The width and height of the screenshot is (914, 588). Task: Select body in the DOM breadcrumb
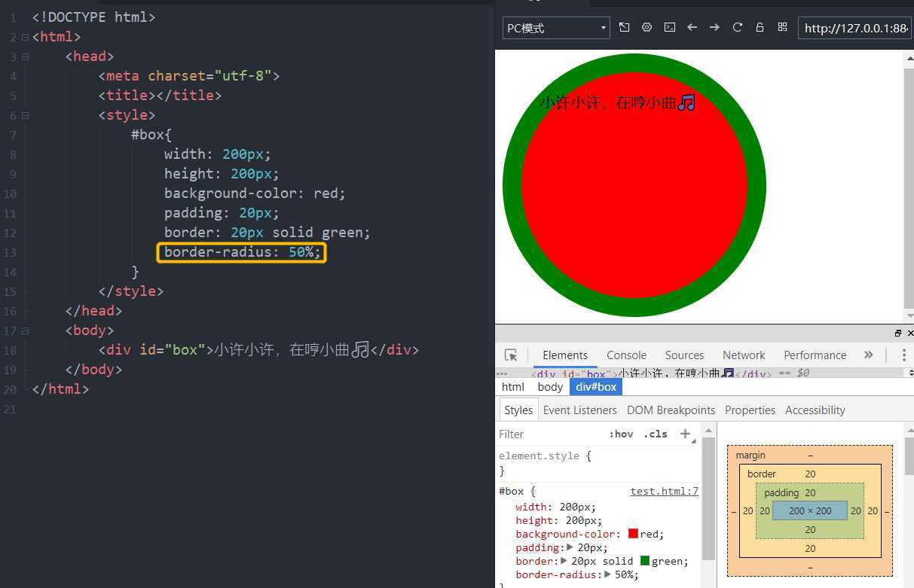(550, 387)
